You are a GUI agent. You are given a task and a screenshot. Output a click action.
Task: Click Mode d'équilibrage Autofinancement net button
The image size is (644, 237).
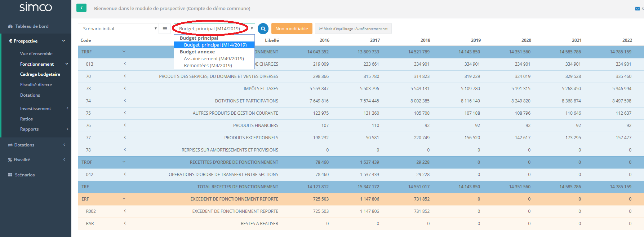point(353,28)
